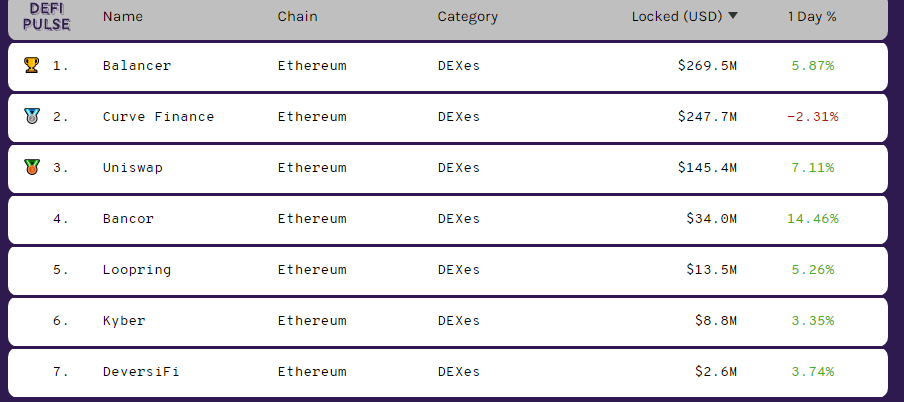904x402 pixels.
Task: Select the Chain column header
Action: pos(297,16)
